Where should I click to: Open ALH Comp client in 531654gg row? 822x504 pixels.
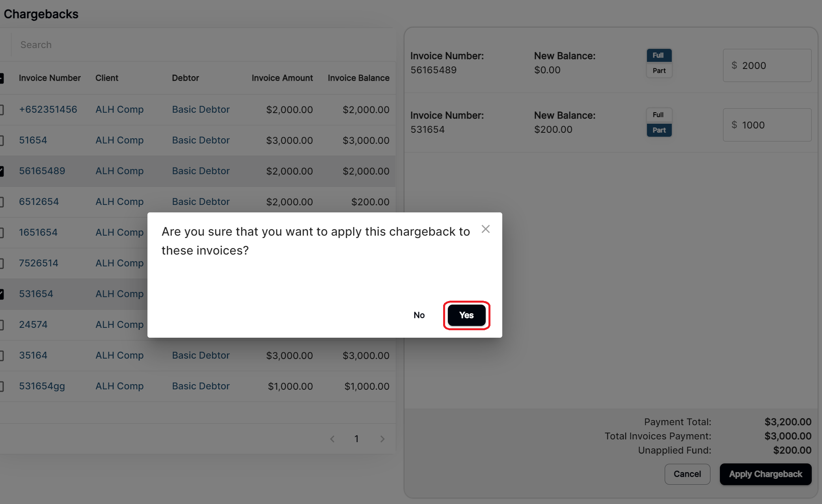(119, 386)
